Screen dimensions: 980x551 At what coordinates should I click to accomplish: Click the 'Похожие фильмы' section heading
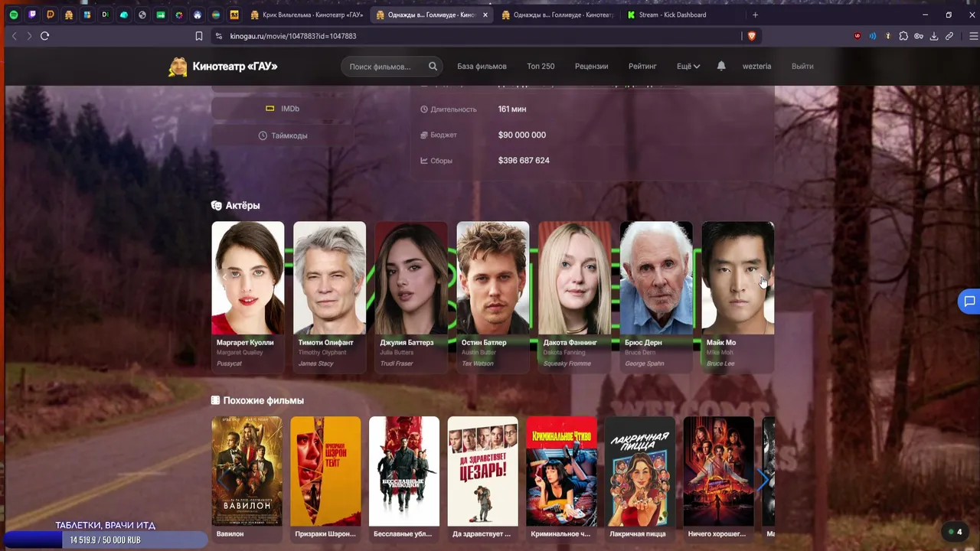tap(257, 400)
